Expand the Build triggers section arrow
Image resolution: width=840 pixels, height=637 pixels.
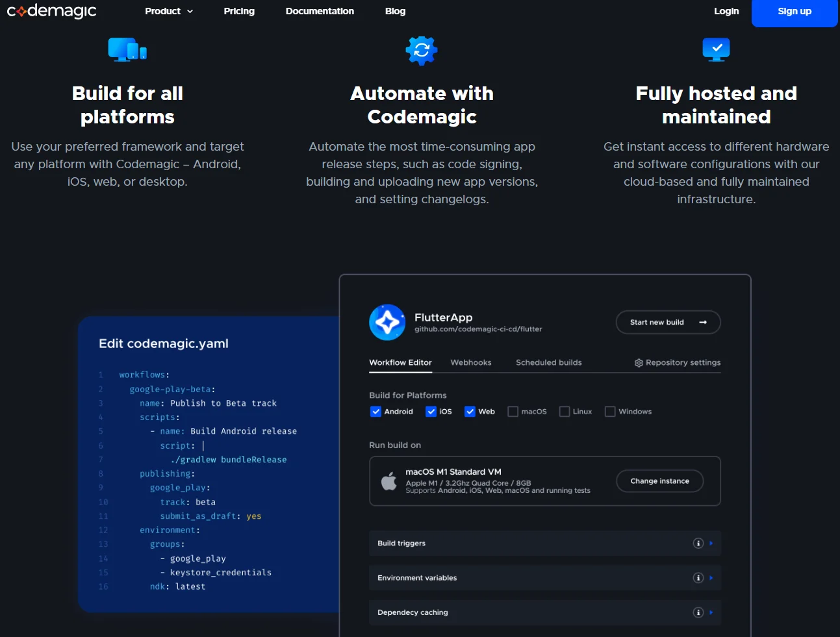(x=711, y=543)
